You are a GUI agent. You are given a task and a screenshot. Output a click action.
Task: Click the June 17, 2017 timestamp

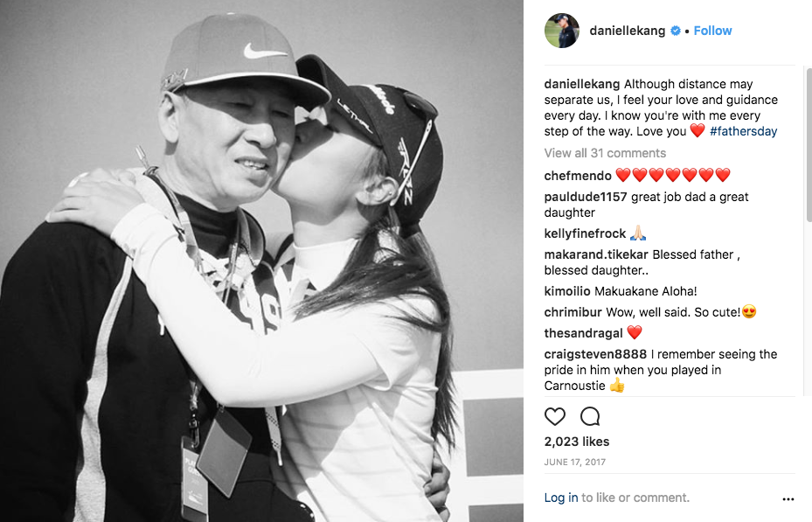(x=575, y=462)
